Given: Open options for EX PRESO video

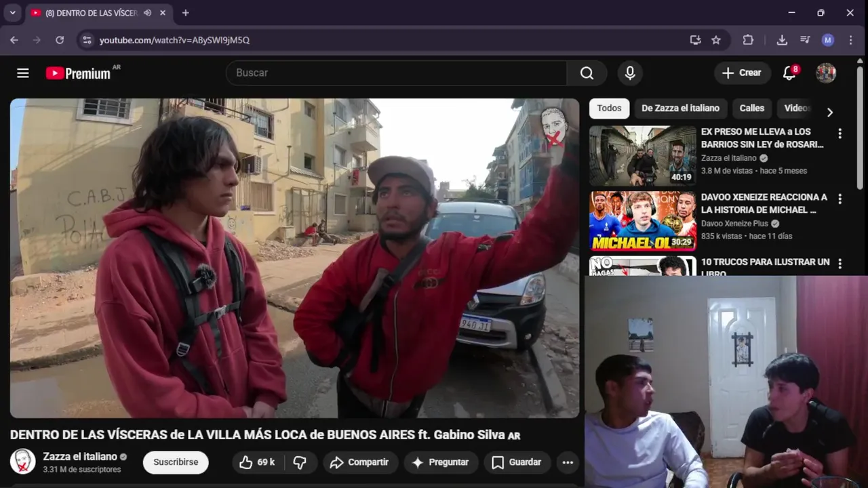Looking at the screenshot, I should click(x=840, y=134).
